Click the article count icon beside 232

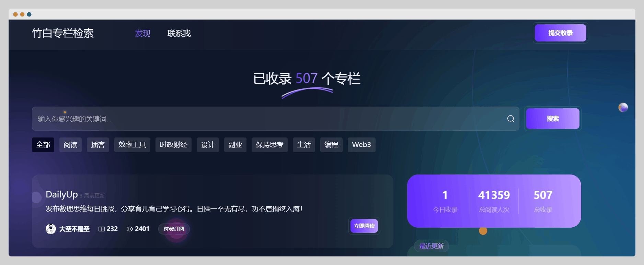click(x=102, y=229)
